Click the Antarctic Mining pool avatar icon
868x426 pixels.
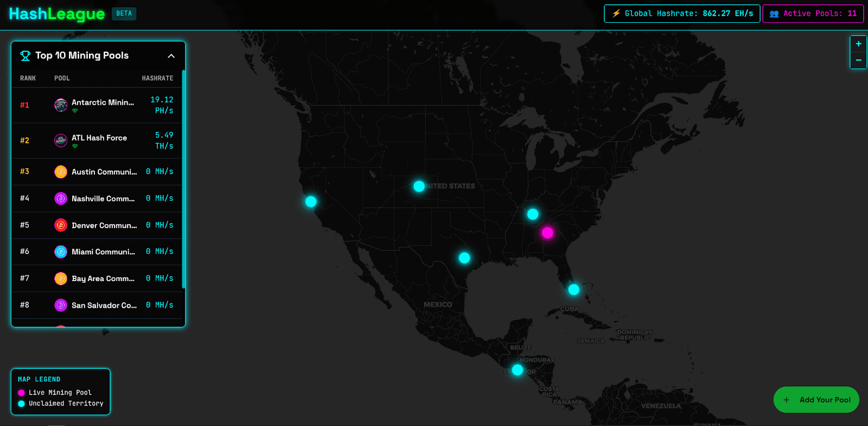tap(61, 105)
